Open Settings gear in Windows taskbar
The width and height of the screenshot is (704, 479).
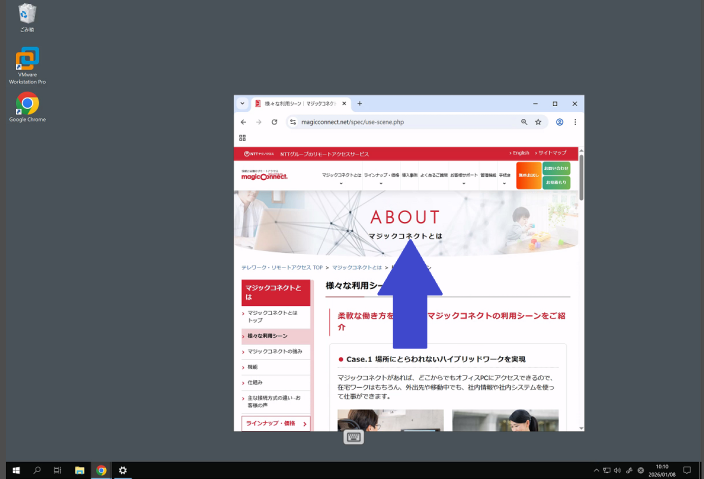click(x=123, y=469)
